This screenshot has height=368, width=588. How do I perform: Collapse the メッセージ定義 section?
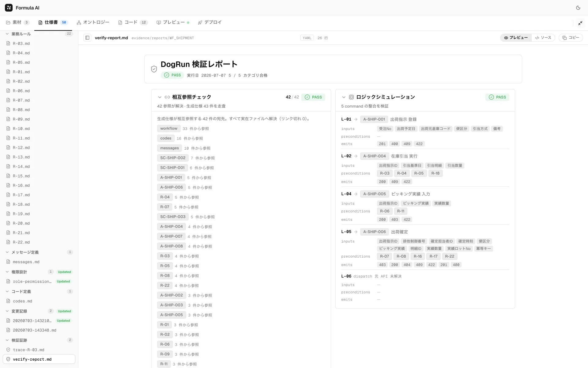[x=7, y=252]
